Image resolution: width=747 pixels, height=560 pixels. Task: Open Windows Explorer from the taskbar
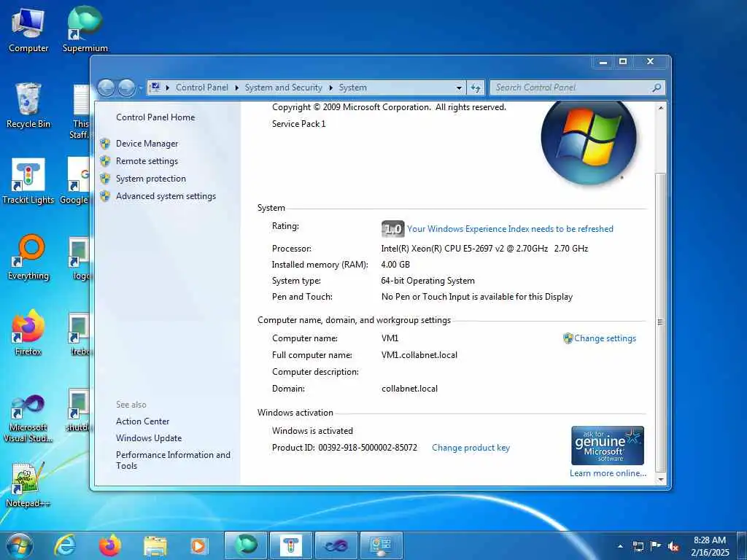[155, 546]
